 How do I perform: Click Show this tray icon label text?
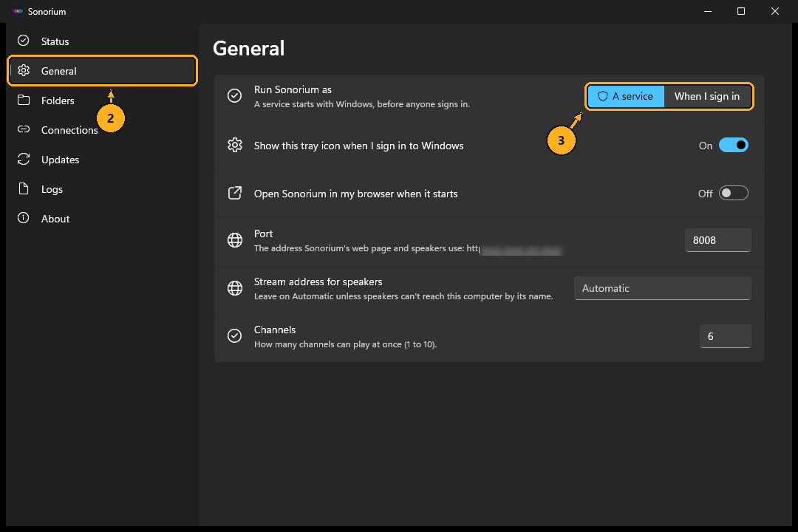click(x=359, y=146)
